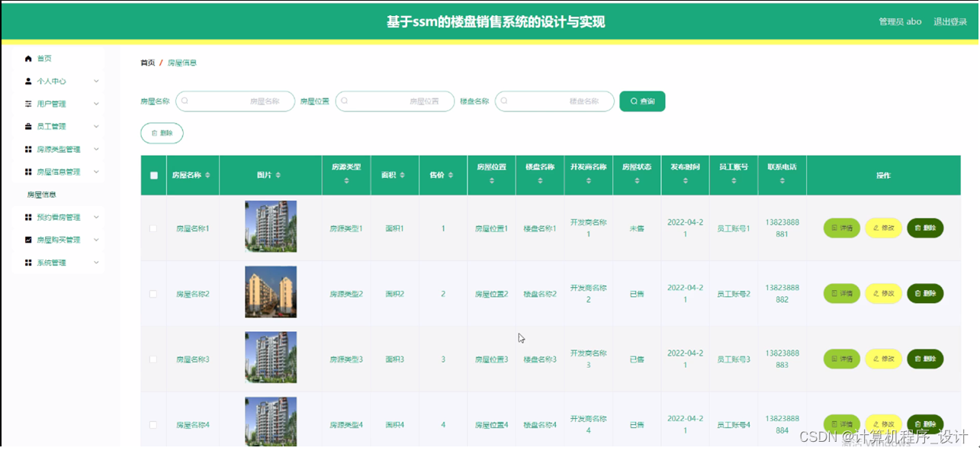Click the search icon in 楼盘名称 field
This screenshot has width=980, height=451.
point(504,101)
